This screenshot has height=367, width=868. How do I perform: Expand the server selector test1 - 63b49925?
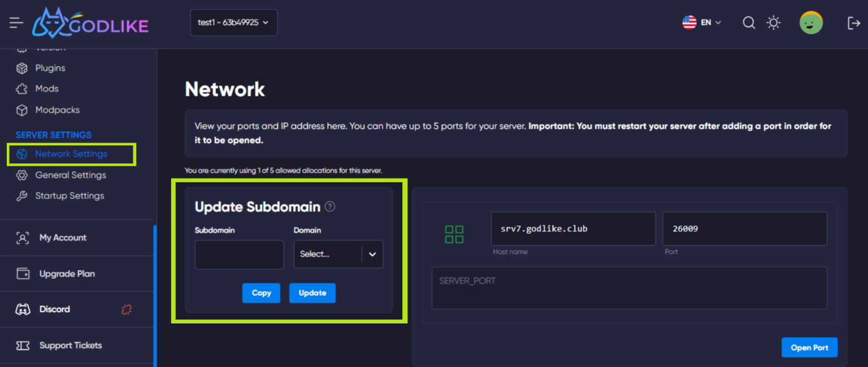point(233,23)
